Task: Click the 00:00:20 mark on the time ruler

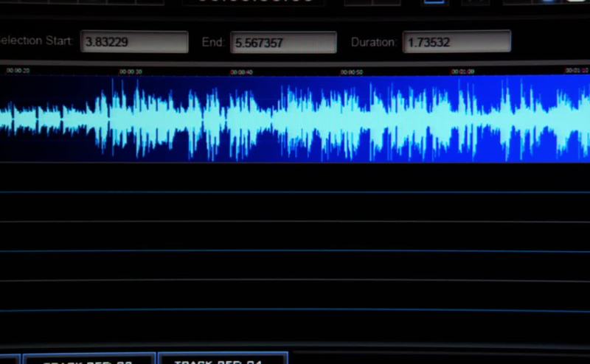Action: (18, 71)
